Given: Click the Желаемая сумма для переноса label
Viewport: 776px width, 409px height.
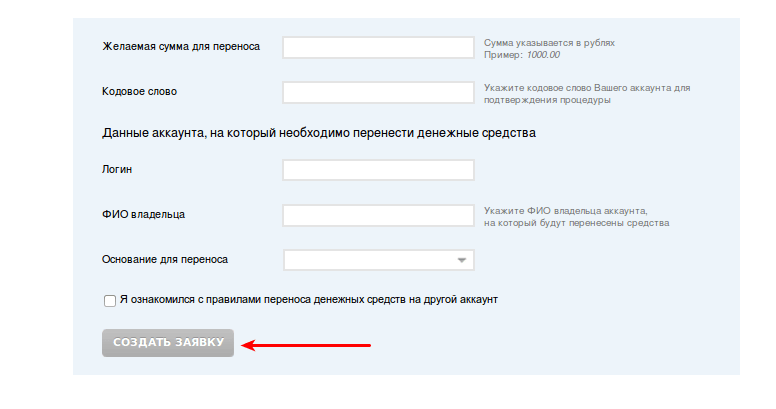Looking at the screenshot, I should [x=181, y=47].
